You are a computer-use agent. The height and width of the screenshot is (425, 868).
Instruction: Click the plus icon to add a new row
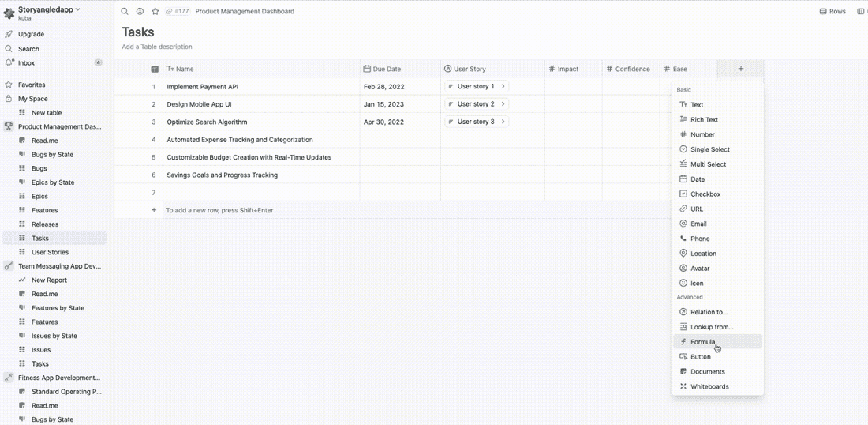click(154, 210)
